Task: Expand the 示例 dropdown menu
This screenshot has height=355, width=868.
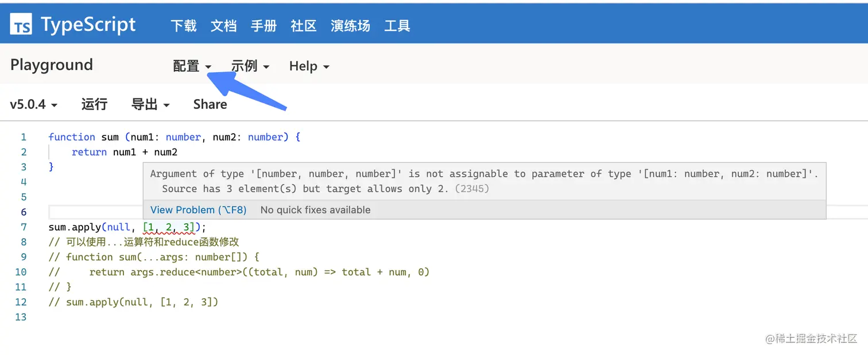Action: tap(250, 66)
